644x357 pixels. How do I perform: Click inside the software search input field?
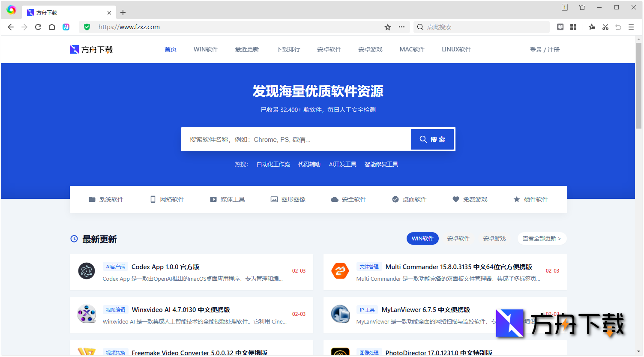pos(296,139)
